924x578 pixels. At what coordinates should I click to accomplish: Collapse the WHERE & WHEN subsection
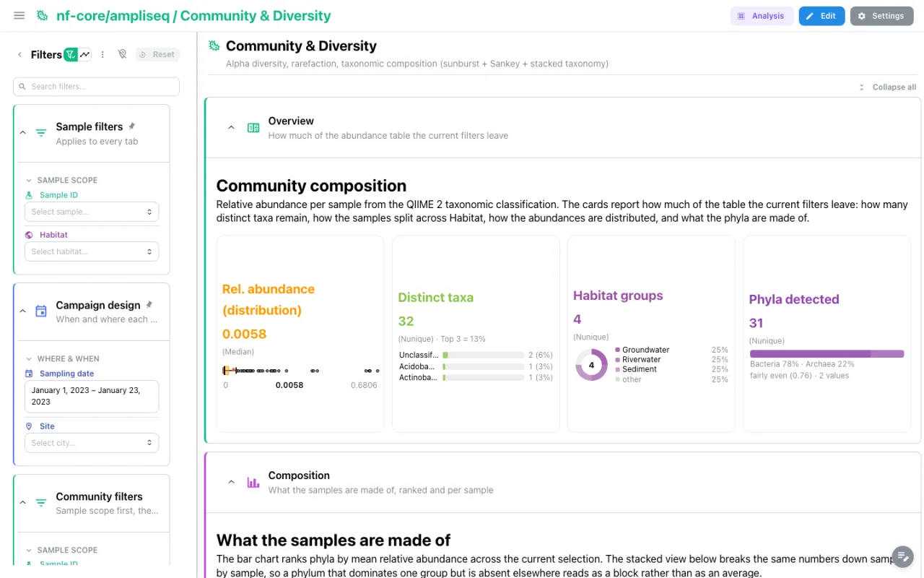tap(29, 359)
